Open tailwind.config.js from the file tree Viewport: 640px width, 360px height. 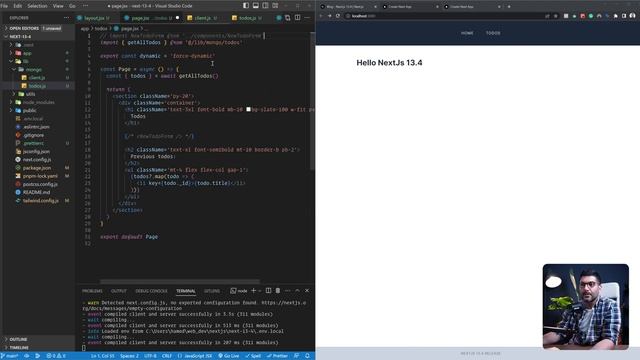38,200
